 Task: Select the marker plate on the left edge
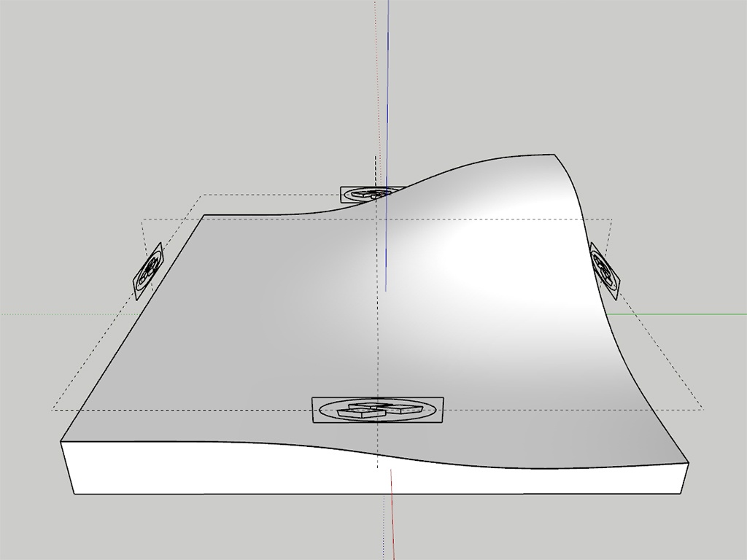coord(148,271)
